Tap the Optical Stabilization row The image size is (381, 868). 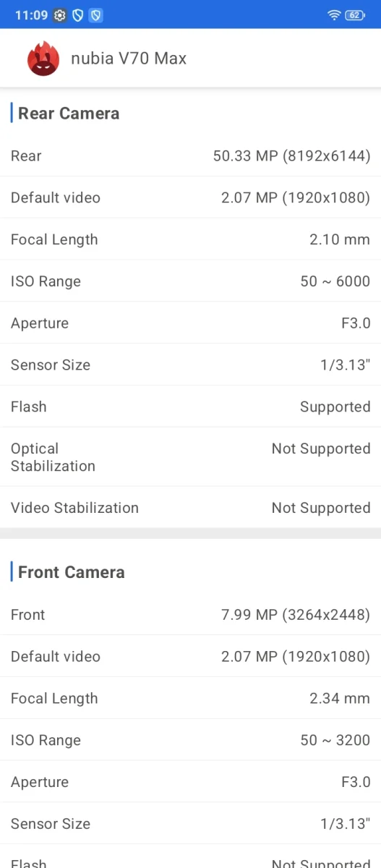click(190, 457)
